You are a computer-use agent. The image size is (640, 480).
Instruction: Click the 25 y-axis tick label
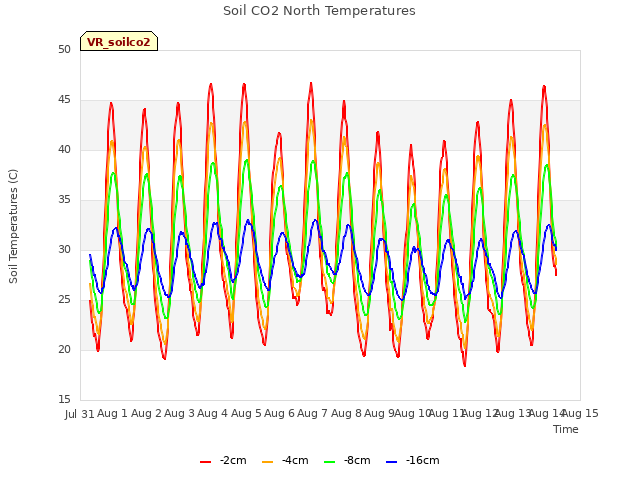pyautogui.click(x=64, y=300)
